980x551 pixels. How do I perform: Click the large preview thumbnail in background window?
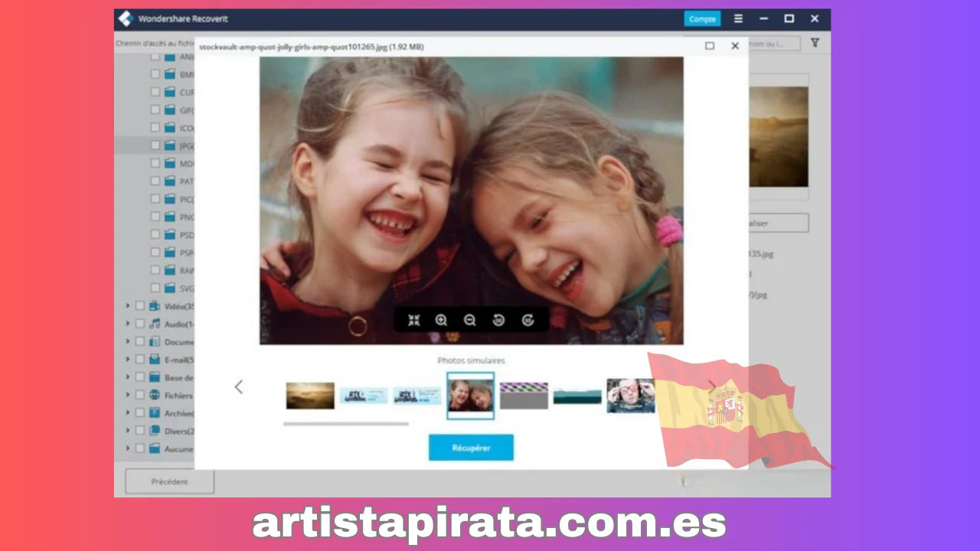[778, 136]
